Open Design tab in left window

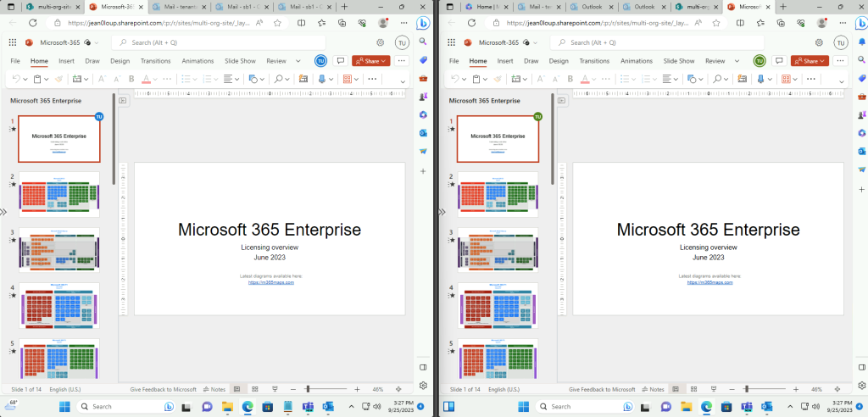120,61
